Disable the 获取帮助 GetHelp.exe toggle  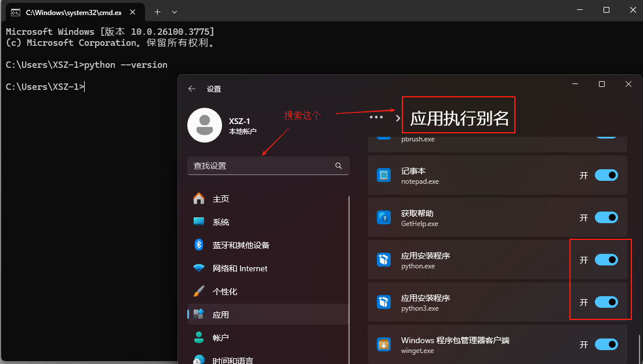(606, 217)
